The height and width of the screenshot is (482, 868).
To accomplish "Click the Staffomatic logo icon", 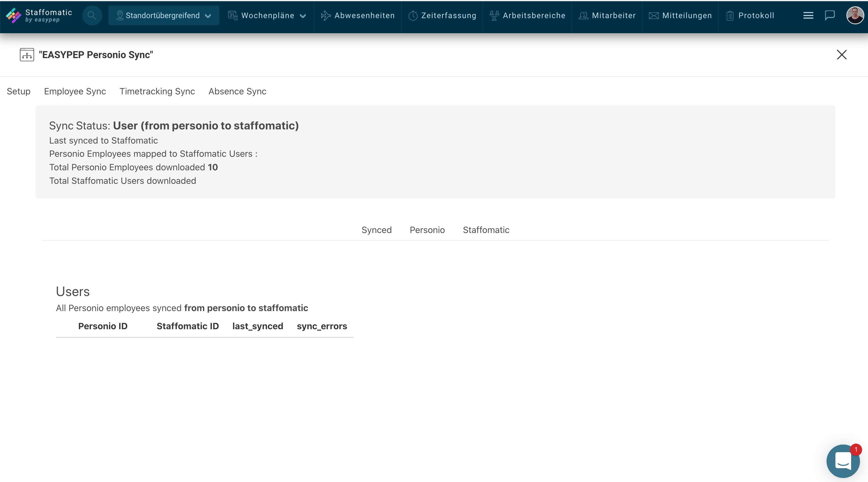I will click(14, 15).
